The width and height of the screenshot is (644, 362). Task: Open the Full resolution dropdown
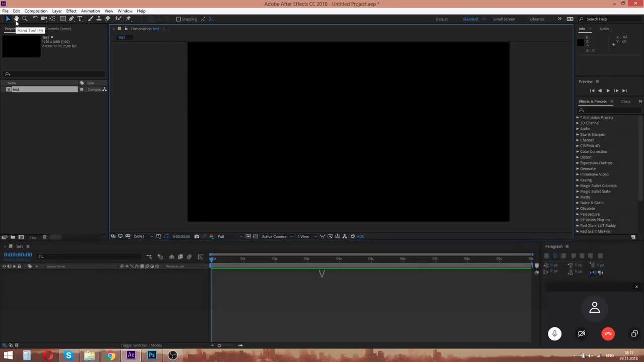230,236
